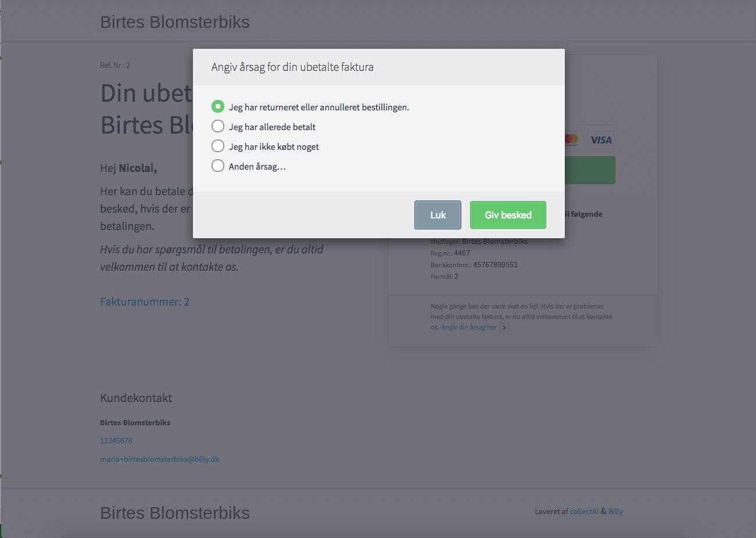Open the Billy link in footer

point(615,511)
